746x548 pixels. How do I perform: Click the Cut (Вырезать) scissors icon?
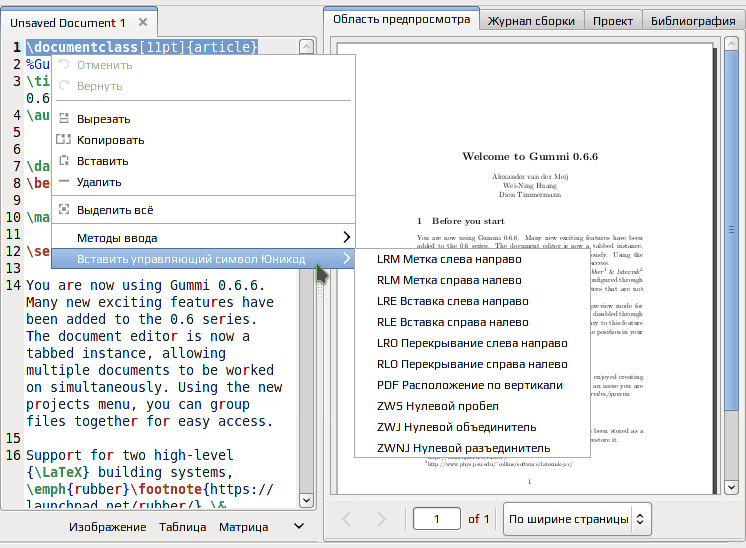coord(64,118)
